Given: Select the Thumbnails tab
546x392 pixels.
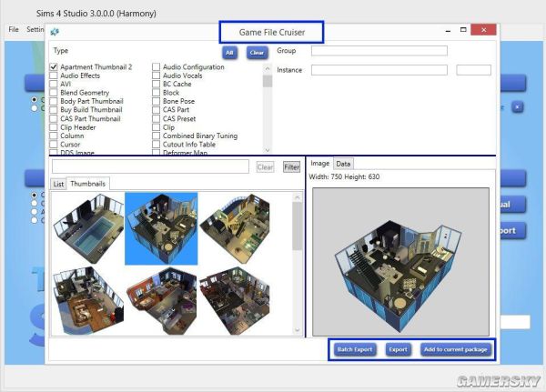Looking at the screenshot, I should coord(87,184).
